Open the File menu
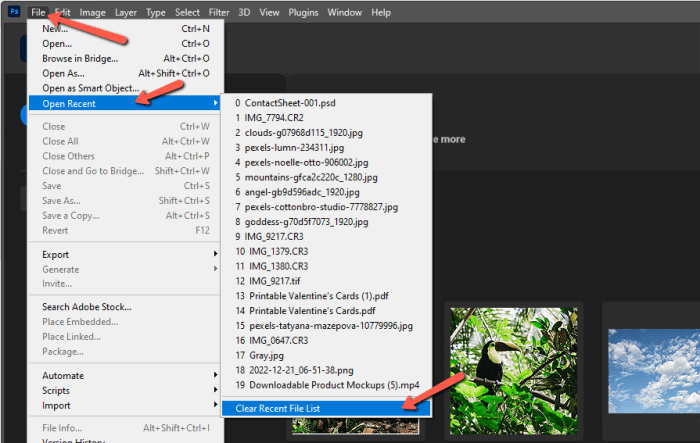This screenshot has height=443, width=700. click(38, 12)
